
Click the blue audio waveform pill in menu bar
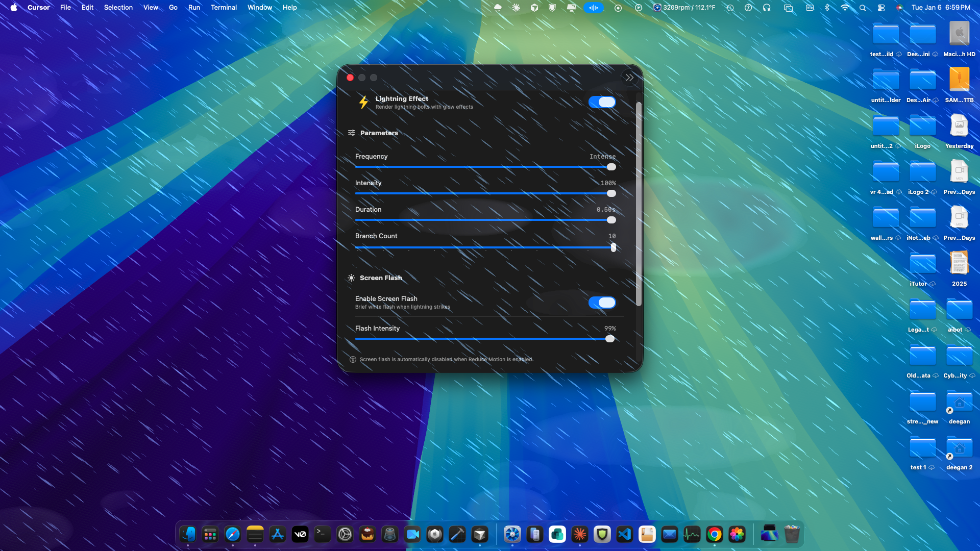(x=593, y=8)
